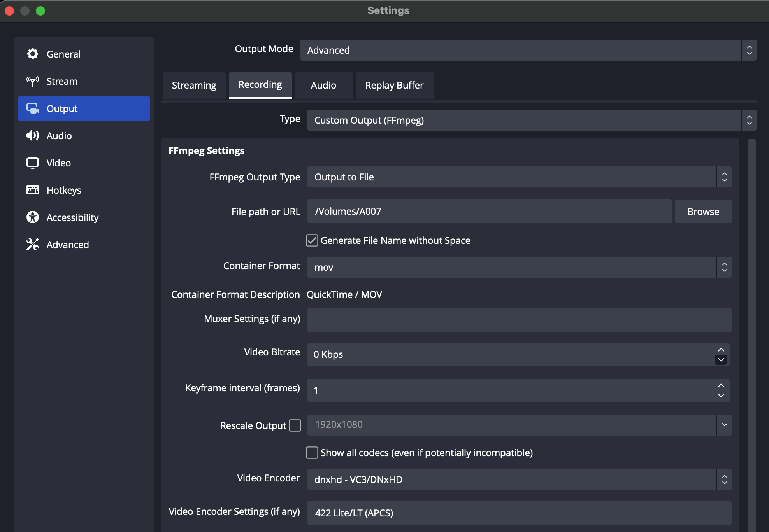
Task: Decrease Keyframe interval with down arrow
Action: pyautogui.click(x=721, y=395)
